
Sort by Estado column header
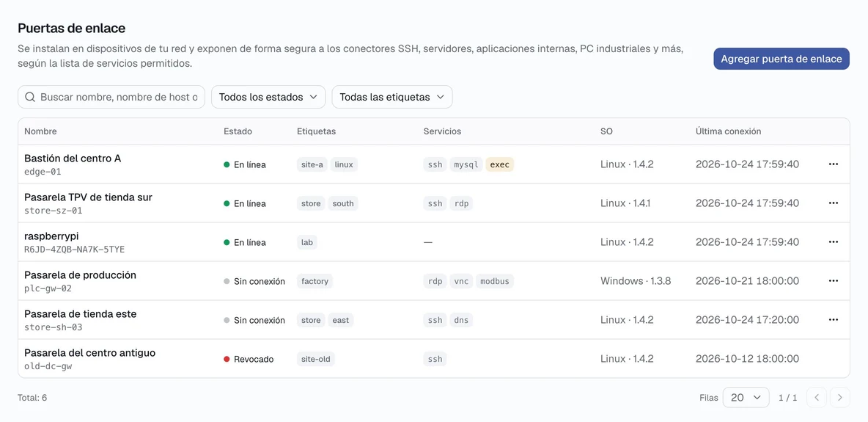[x=238, y=131]
